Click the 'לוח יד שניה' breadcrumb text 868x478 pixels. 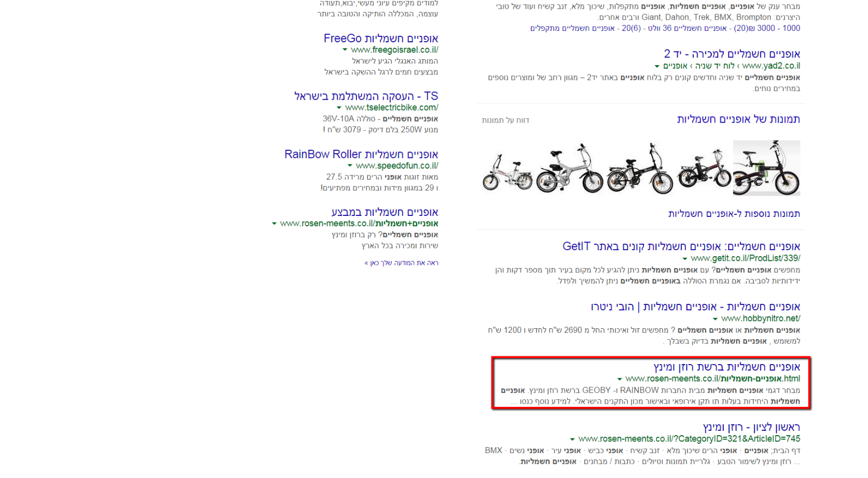point(714,66)
